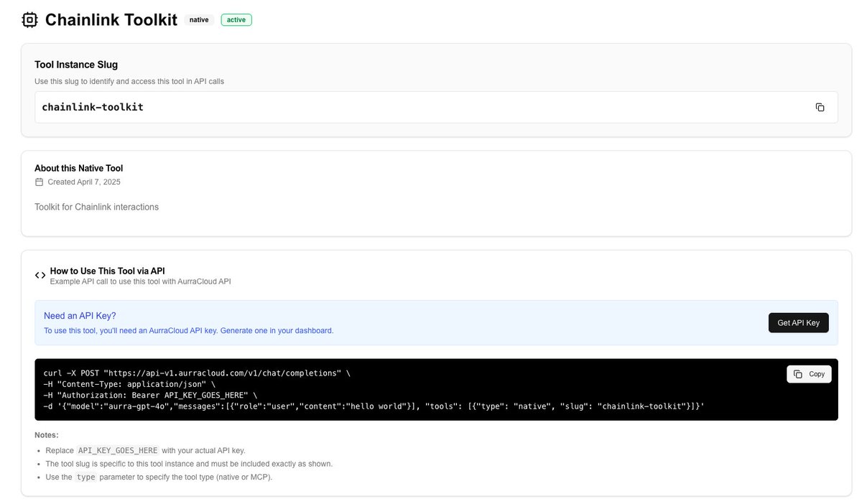Click the Created April 7, 2025 text
The image size is (862, 504).
pyautogui.click(x=84, y=182)
